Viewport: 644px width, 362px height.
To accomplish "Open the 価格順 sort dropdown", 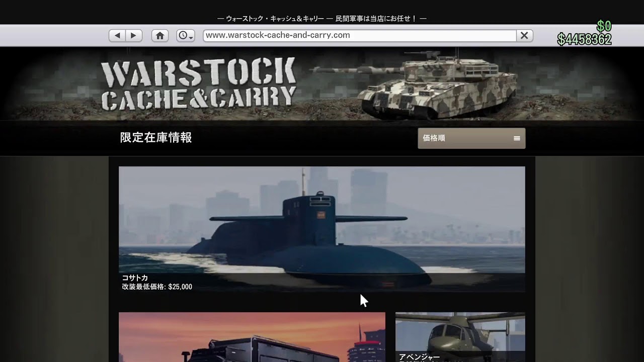I will tap(471, 138).
